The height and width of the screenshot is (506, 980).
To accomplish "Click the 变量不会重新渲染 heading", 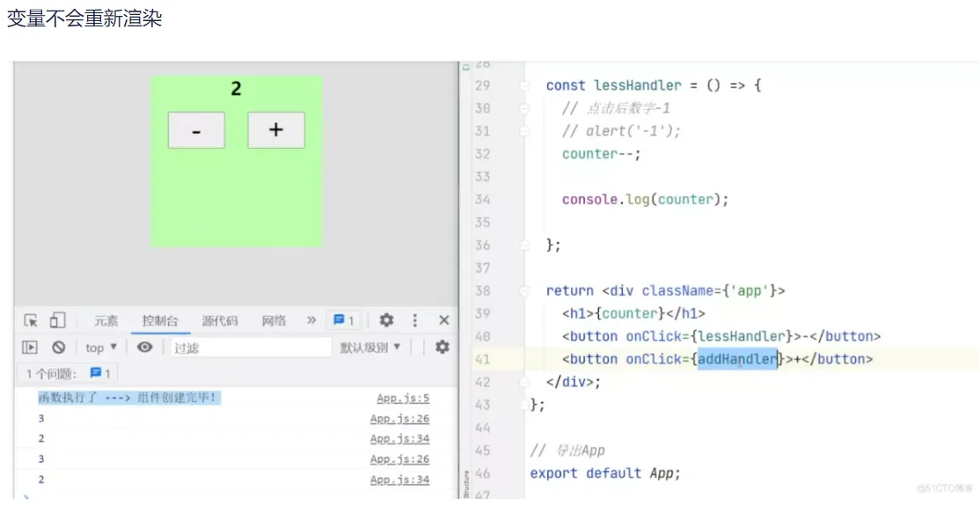I will [84, 18].
